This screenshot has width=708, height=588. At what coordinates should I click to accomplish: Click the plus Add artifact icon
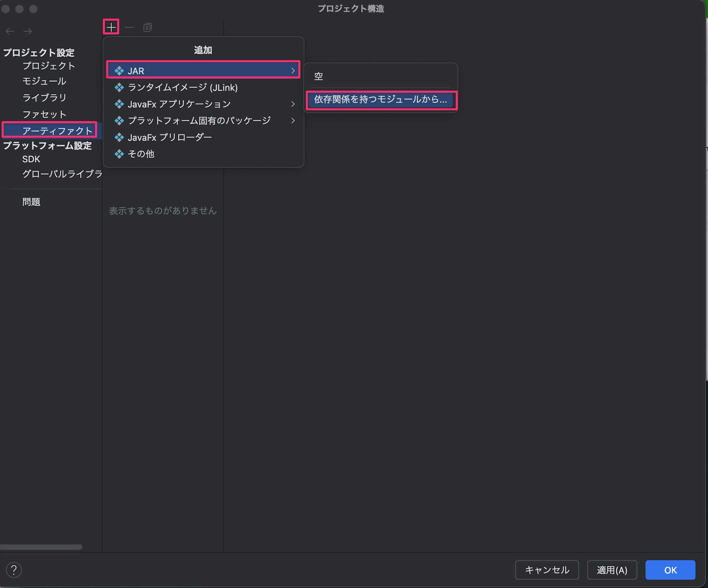pyautogui.click(x=111, y=27)
